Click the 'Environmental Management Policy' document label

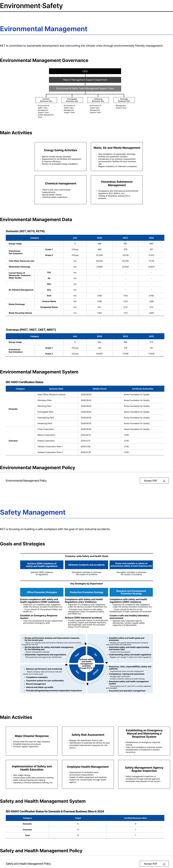point(26,481)
